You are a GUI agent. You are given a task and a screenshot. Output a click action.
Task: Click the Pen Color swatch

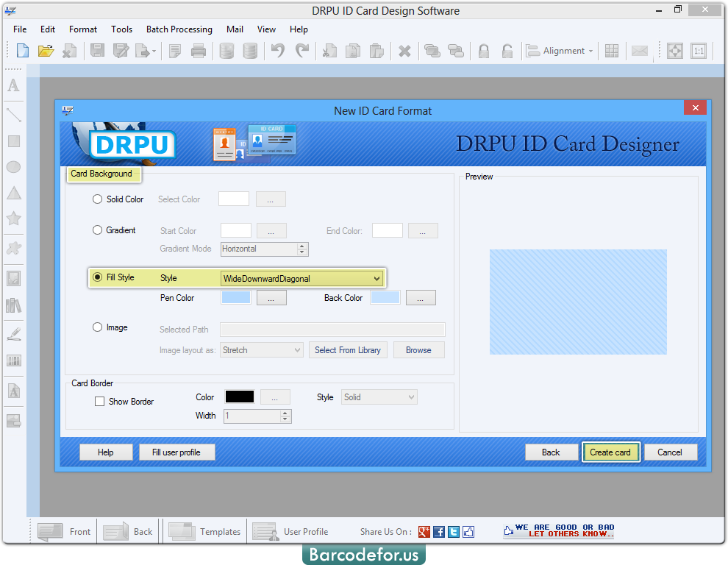237,297
